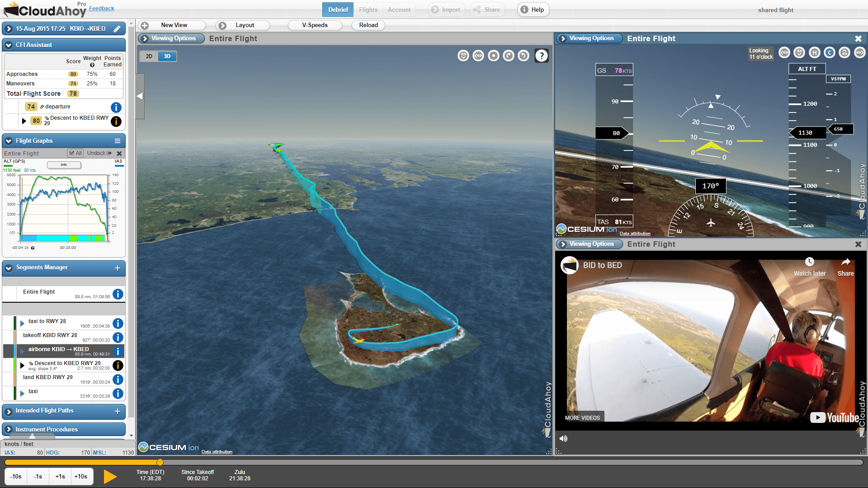868x488 pixels.
Task: Expand Instrument Procedures panel
Action: [x=9, y=429]
